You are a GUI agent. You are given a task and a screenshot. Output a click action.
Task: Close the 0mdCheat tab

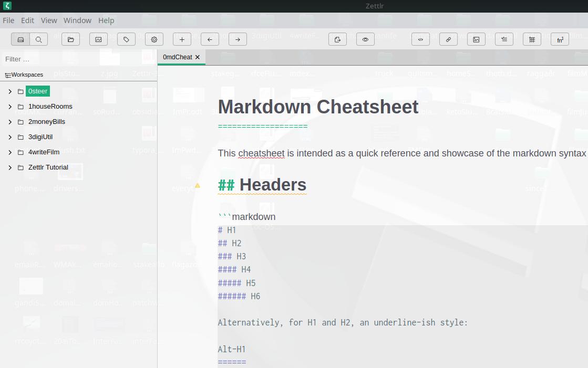point(198,57)
